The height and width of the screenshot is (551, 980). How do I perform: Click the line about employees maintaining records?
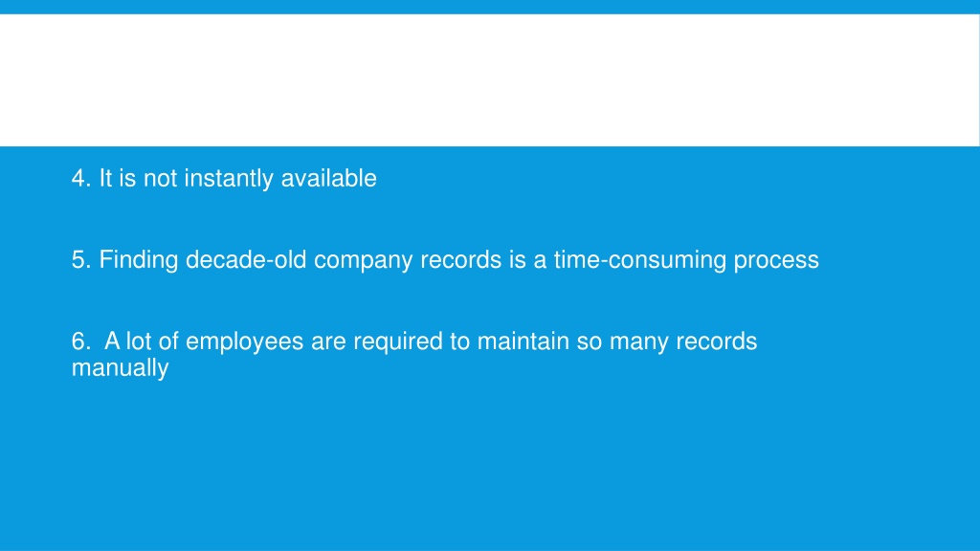pos(414,354)
